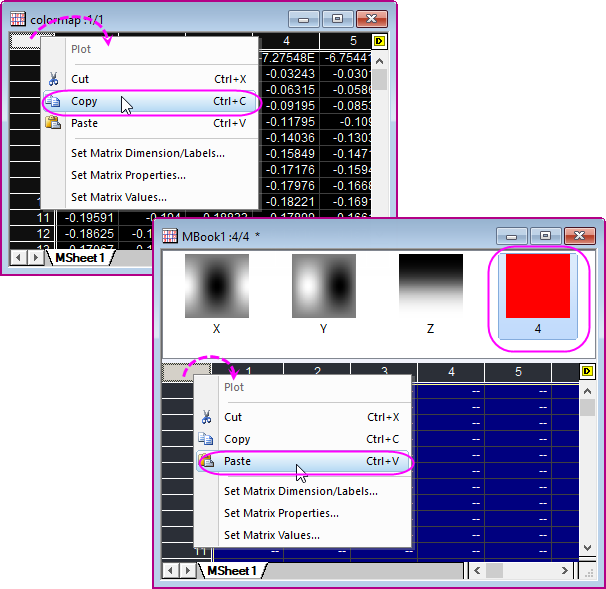606x589 pixels.
Task: Open Set Matrix Dimension/Labels in MBook1 menu
Action: coord(301,492)
